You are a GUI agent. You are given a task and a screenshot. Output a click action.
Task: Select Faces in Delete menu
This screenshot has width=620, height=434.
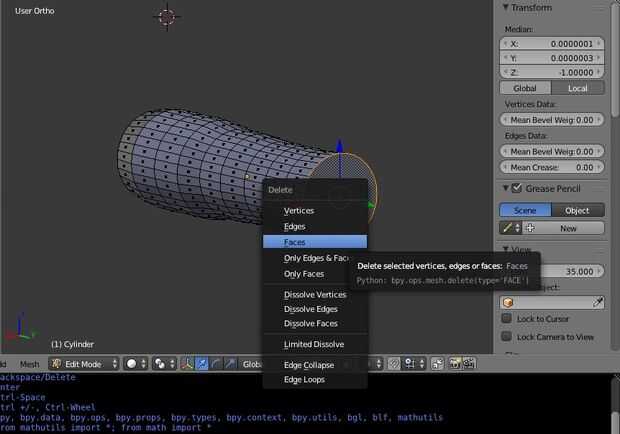click(315, 242)
